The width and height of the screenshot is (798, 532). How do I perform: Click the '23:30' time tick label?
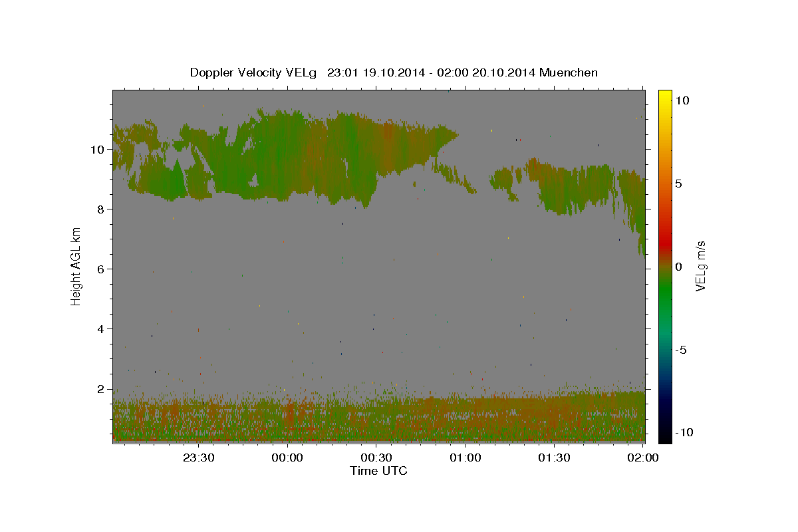(198, 458)
